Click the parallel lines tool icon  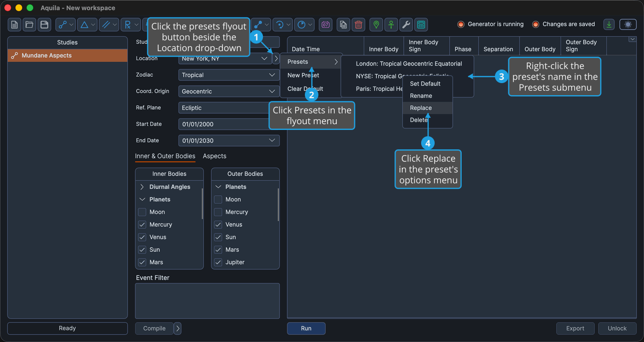coord(106,25)
